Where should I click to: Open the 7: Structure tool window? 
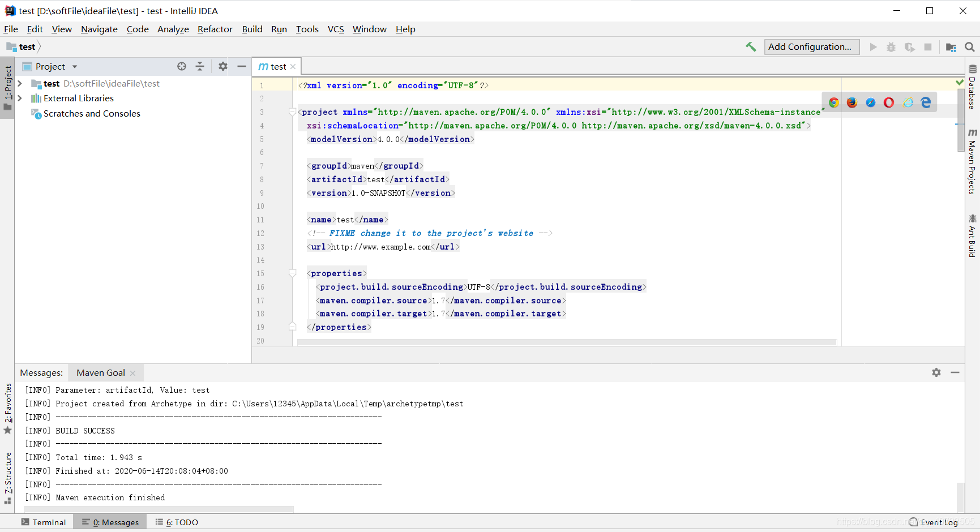point(7,478)
